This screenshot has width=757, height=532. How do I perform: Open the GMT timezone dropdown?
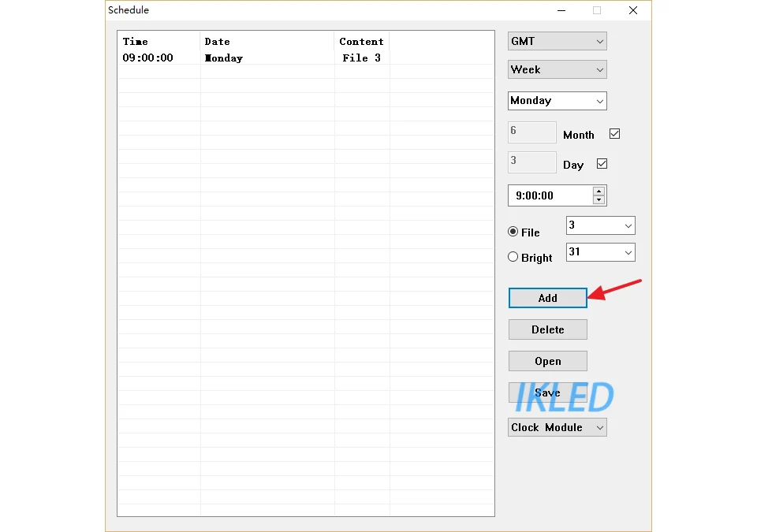557,42
